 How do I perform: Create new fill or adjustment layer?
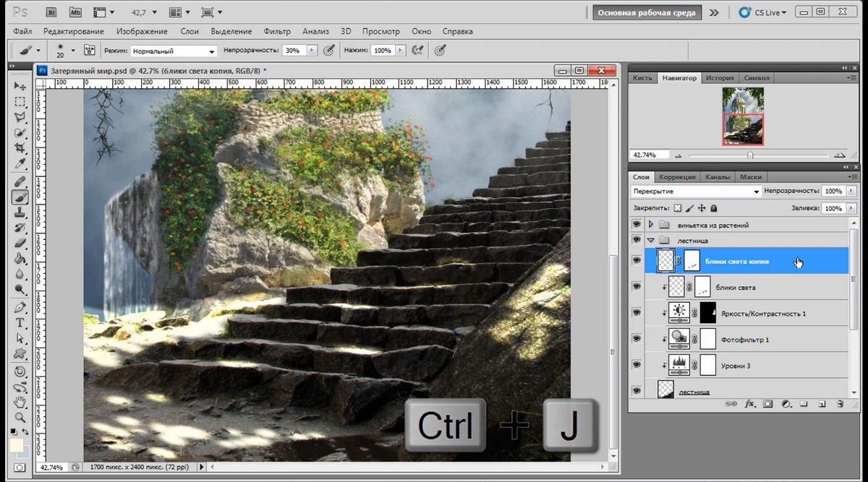click(x=786, y=404)
